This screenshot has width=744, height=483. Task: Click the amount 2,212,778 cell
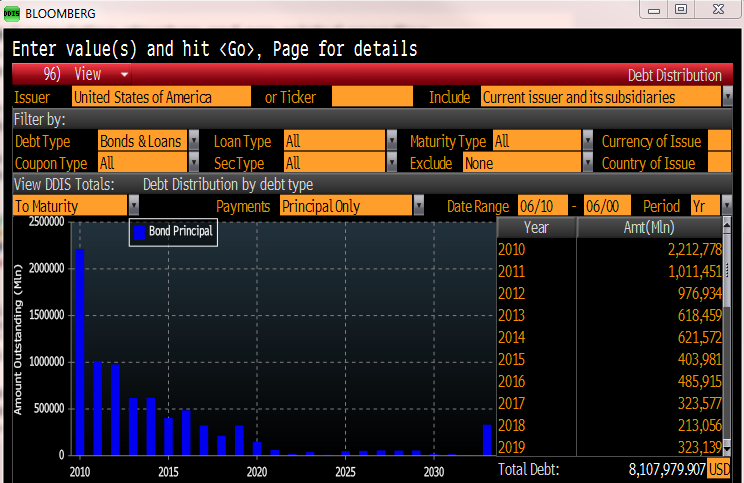(695, 249)
